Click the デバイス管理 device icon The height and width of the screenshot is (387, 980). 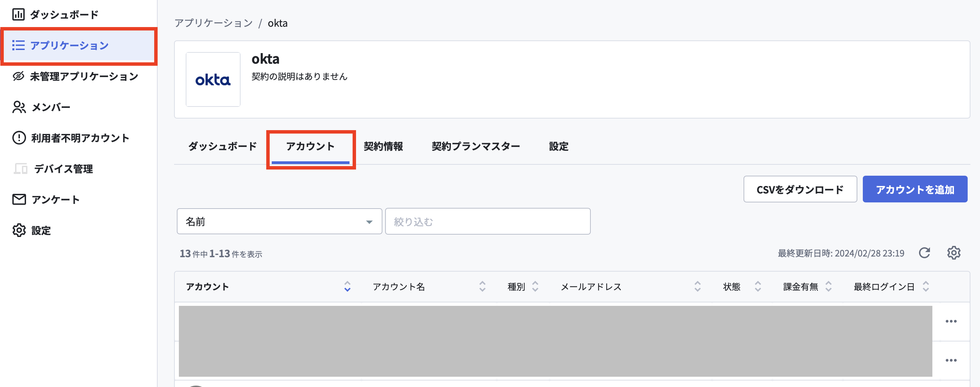[21, 168]
